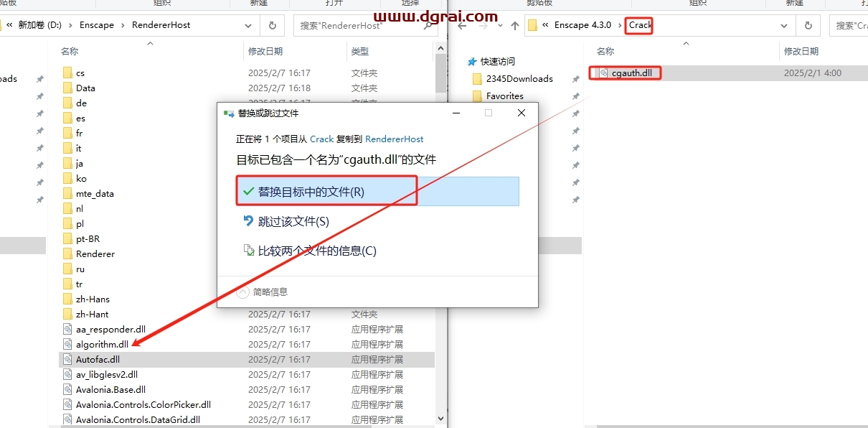Click the folder icon of cs
The width and height of the screenshot is (868, 428).
pos(68,73)
